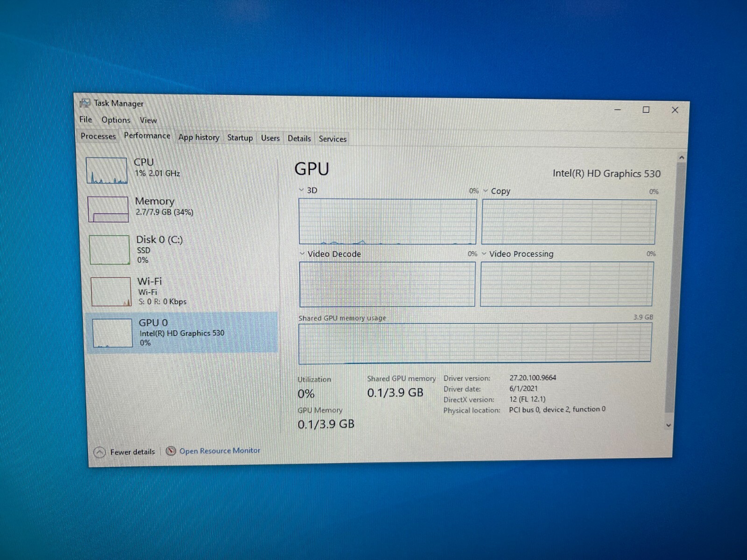Switch to the Services tab
The image size is (747, 560).
click(332, 139)
